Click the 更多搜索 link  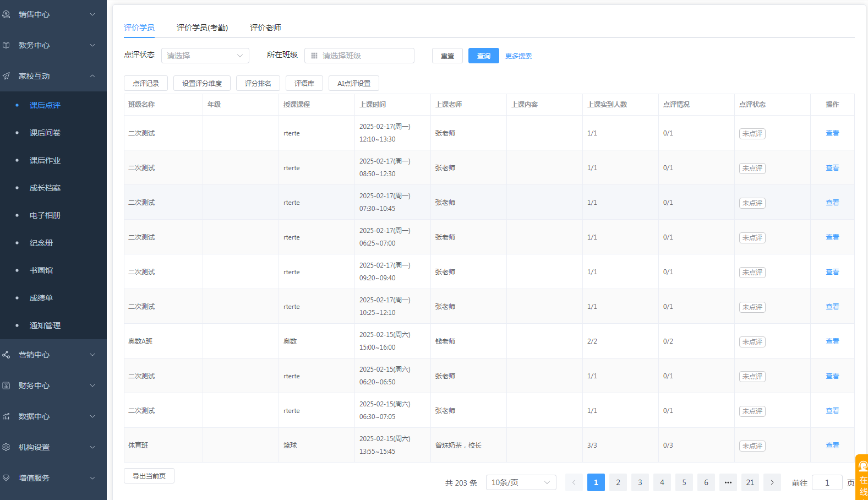(518, 56)
